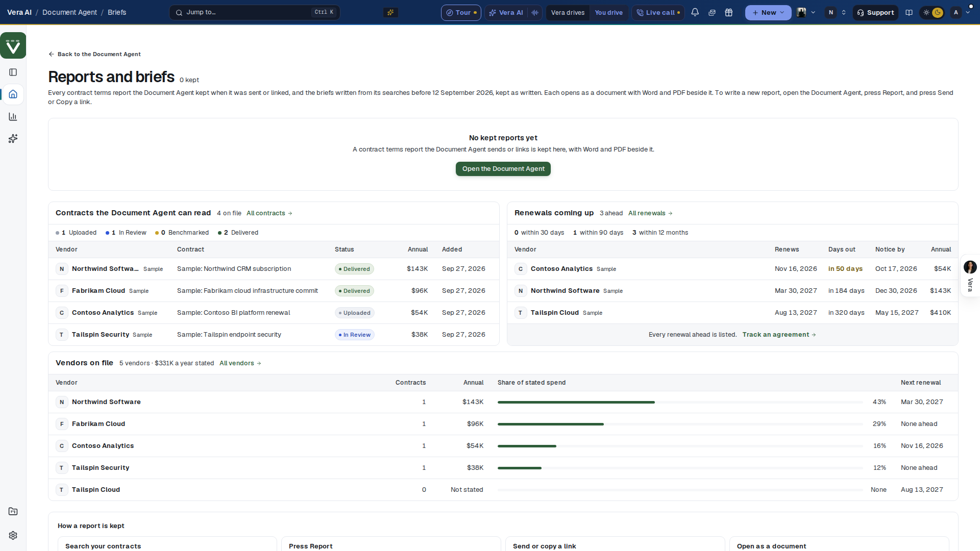Viewport: 980px width, 551px height.
Task: Click the Jump to search field
Action: [255, 12]
